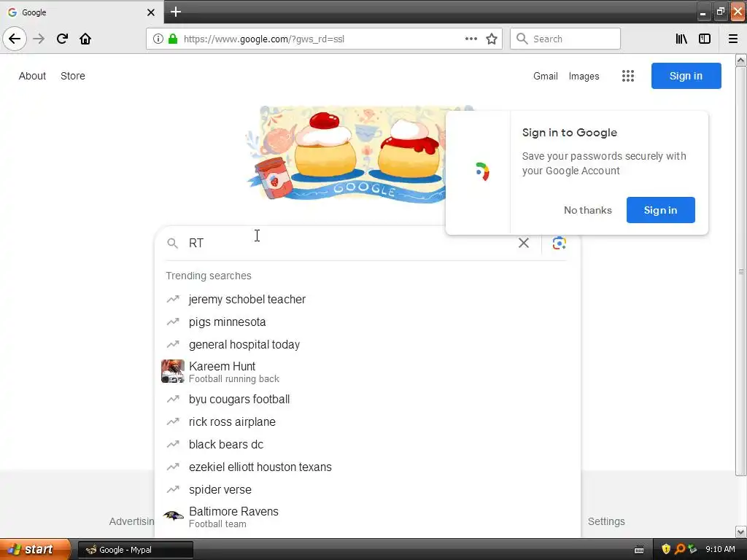Show site information icon in address bar

tap(158, 39)
